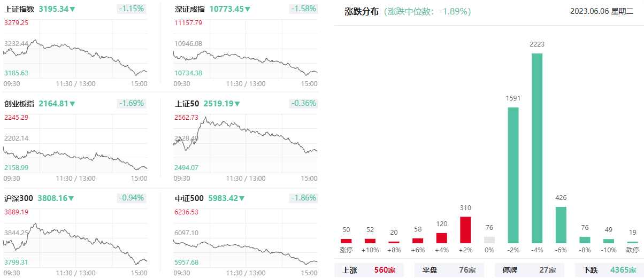Screen dimensions: 644x278
Task: Open the 中证500 index title
Action: (x=189, y=198)
